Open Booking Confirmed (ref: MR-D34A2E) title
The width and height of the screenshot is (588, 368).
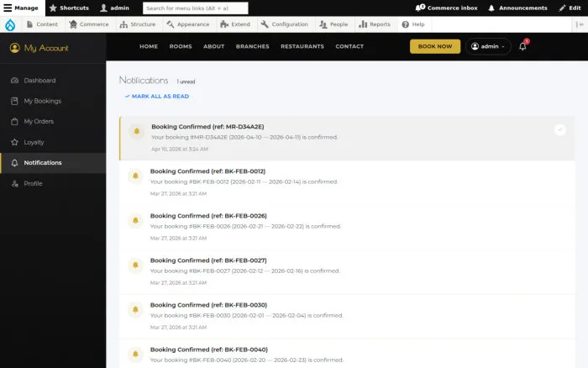tap(207, 127)
